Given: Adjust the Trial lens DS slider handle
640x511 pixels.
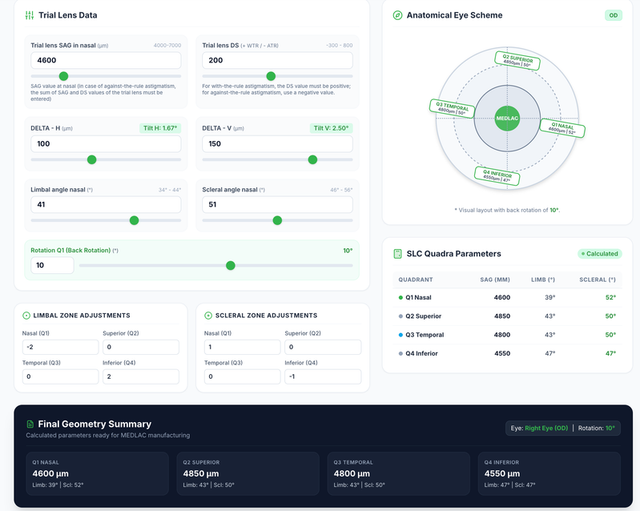Looking at the screenshot, I should 271,76.
